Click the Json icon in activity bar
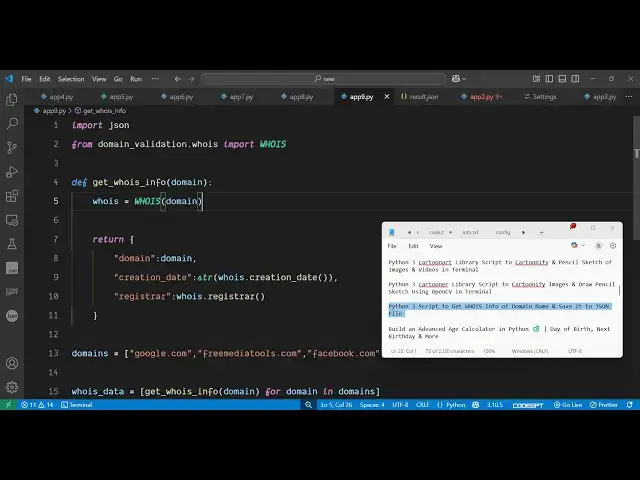The height and width of the screenshot is (480, 640). pos(12,316)
